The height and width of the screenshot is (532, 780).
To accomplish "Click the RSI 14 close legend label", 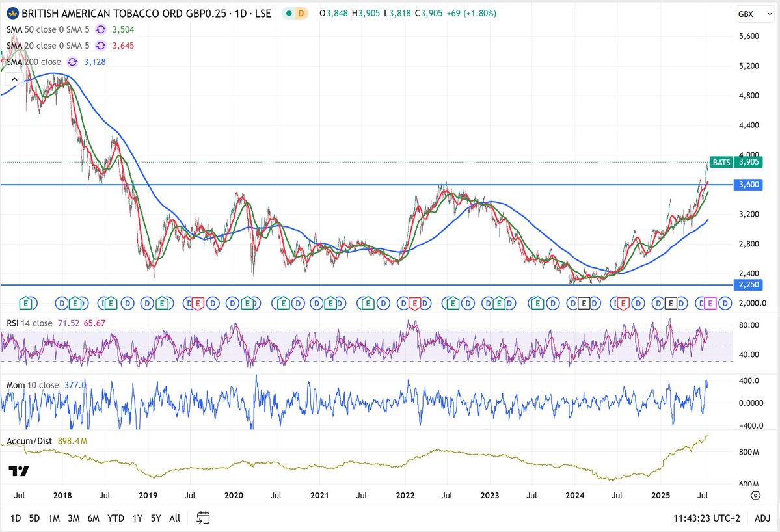I will (29, 323).
